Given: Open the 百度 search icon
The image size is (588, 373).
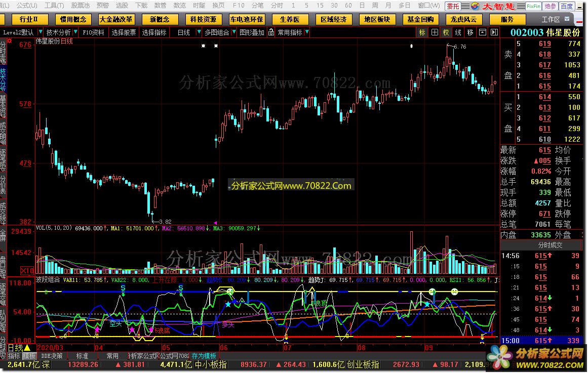Looking at the screenshot, I should [x=567, y=6].
